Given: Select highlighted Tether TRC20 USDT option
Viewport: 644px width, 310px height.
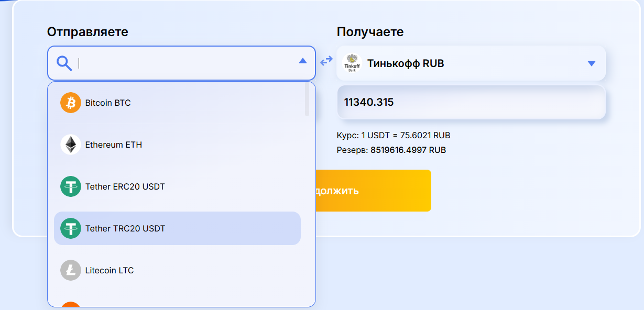Looking at the screenshot, I should [177, 228].
